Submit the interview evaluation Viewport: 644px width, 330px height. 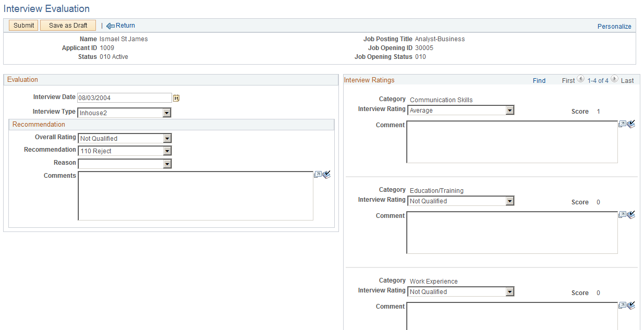tap(23, 25)
